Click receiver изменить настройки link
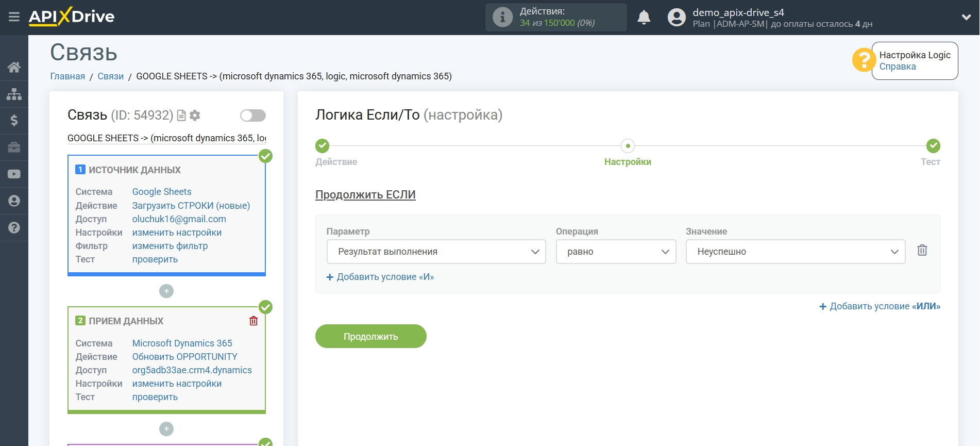 tap(177, 384)
